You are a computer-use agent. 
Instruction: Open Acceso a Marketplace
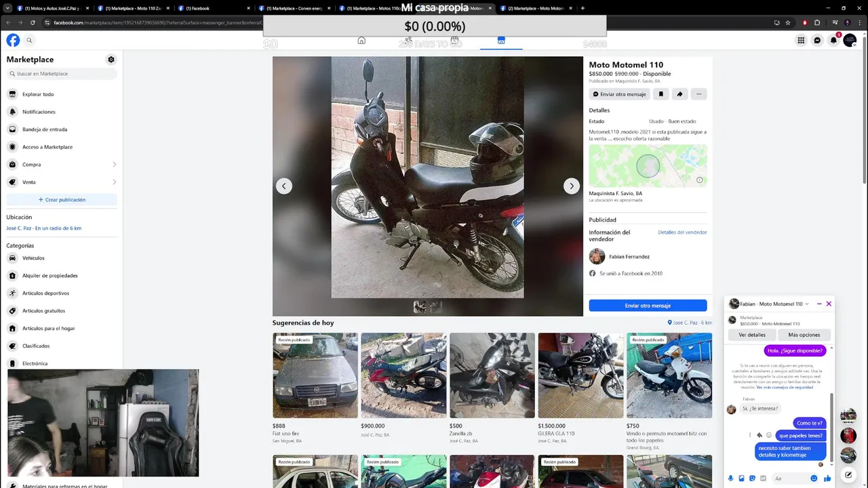[61, 147]
